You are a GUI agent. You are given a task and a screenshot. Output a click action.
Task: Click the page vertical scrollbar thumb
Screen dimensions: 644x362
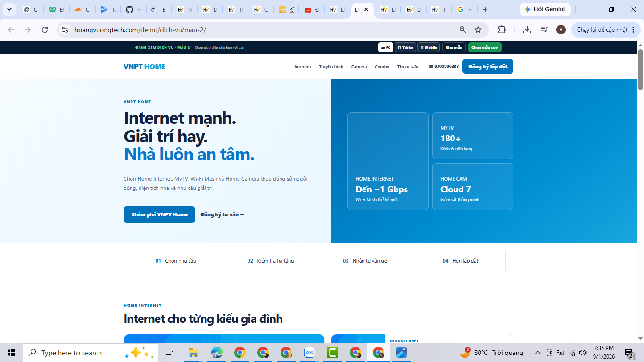(x=640, y=69)
